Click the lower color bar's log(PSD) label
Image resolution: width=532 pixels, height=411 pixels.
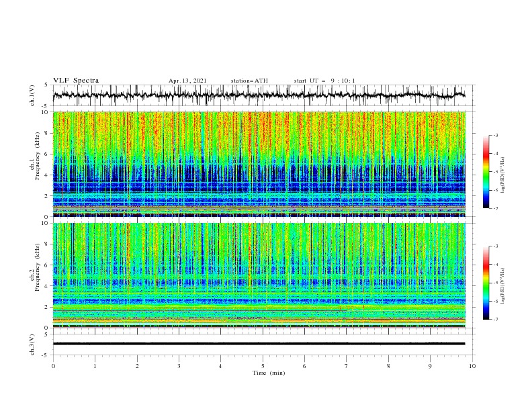(503, 286)
